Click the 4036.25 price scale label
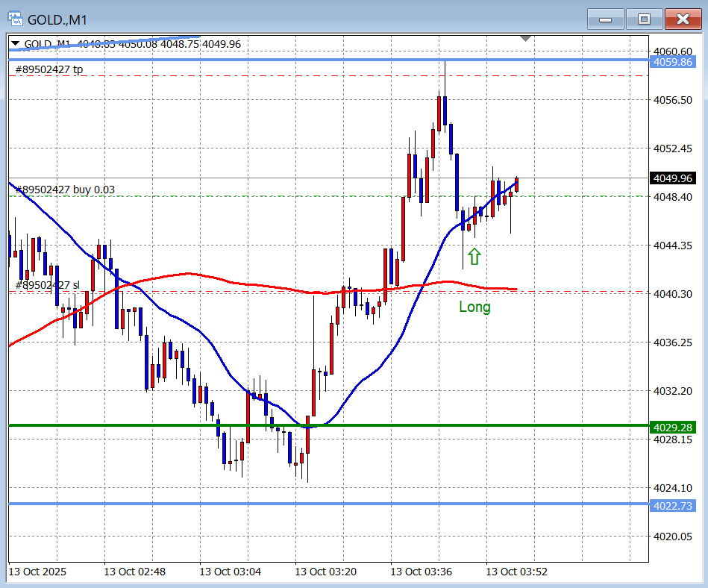The width and height of the screenshot is (708, 588). point(673,343)
